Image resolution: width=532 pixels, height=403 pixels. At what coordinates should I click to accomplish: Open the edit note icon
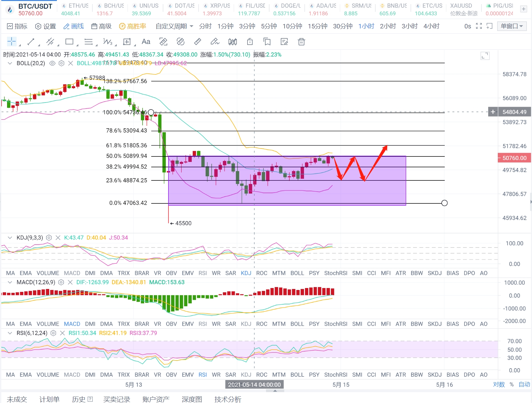tap(284, 42)
